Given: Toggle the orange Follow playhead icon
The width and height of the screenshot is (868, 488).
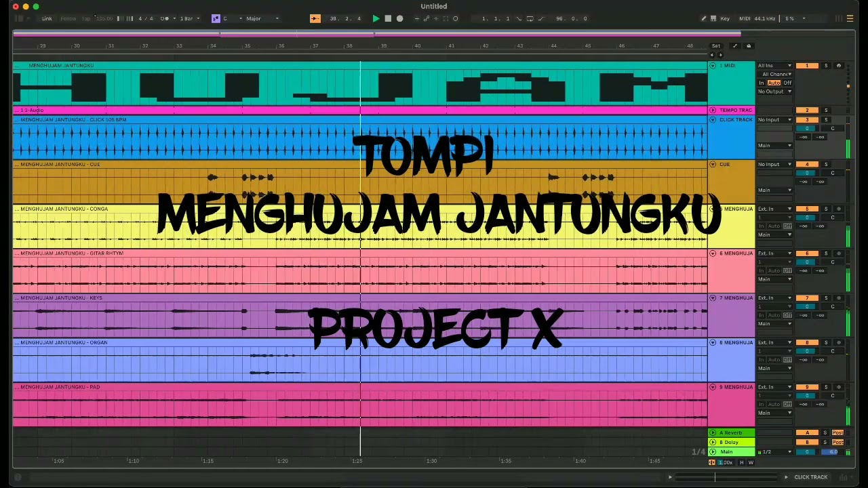Looking at the screenshot, I should [315, 18].
